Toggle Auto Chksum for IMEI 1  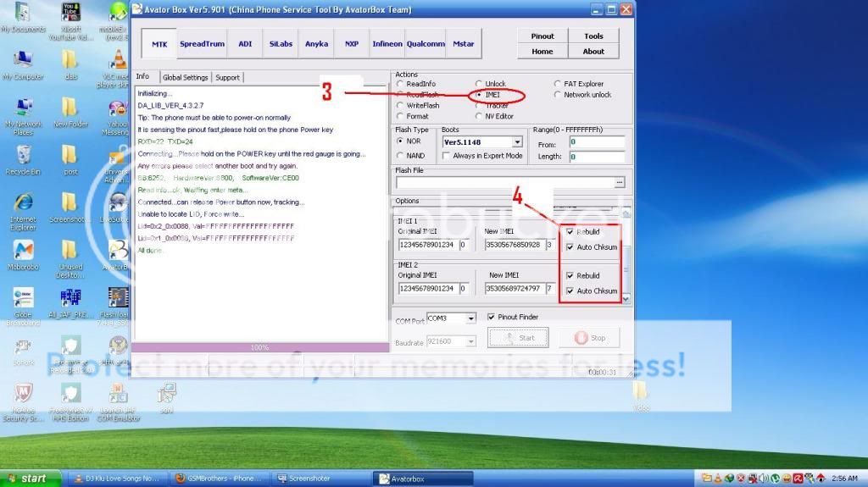pyautogui.click(x=570, y=246)
